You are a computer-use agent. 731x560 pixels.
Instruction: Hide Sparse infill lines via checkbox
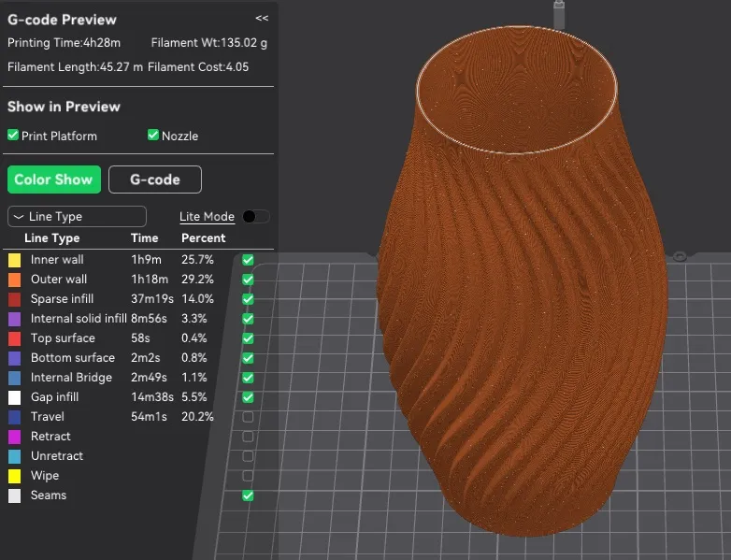248,299
